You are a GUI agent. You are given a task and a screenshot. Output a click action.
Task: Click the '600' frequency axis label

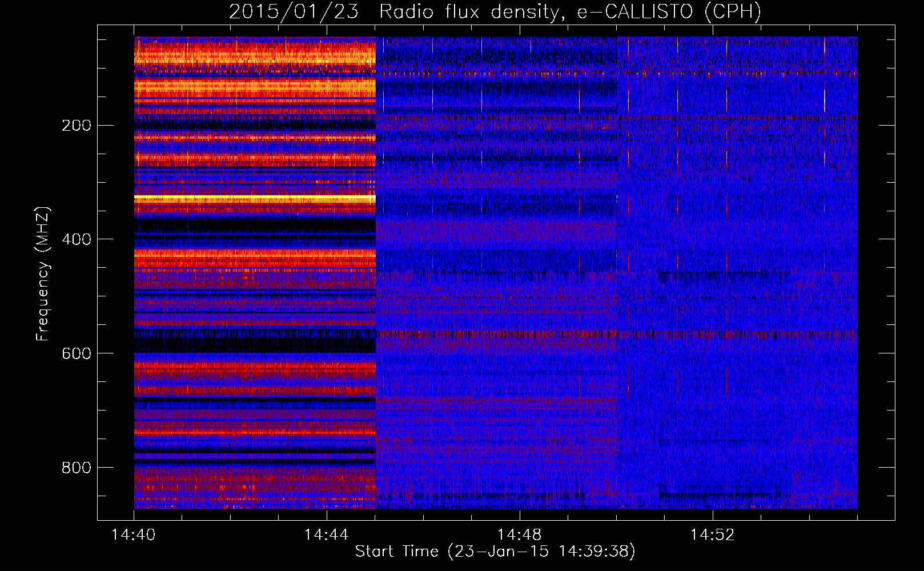click(77, 353)
